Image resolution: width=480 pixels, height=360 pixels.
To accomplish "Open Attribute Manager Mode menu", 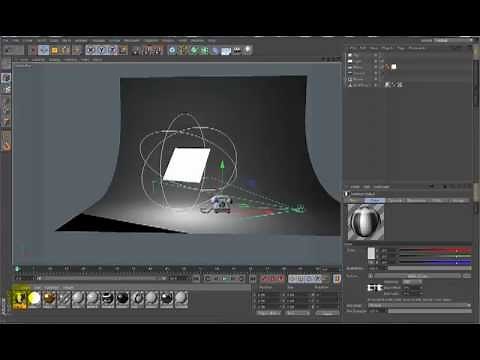I will point(355,187).
